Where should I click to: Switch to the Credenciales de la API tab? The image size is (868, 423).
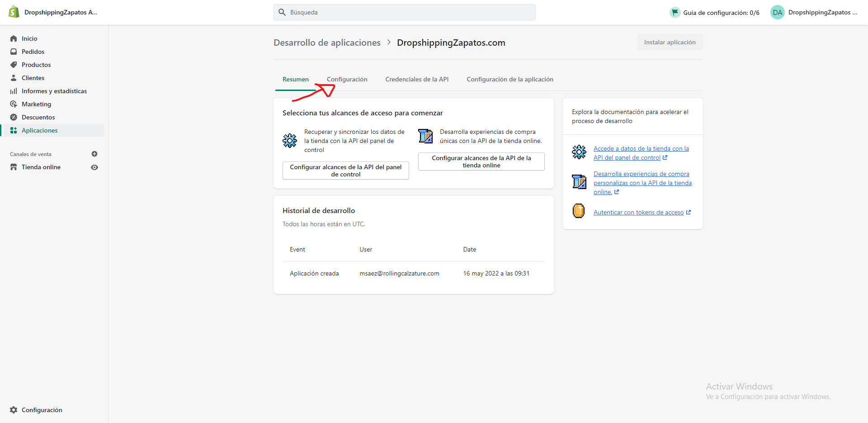tap(416, 79)
